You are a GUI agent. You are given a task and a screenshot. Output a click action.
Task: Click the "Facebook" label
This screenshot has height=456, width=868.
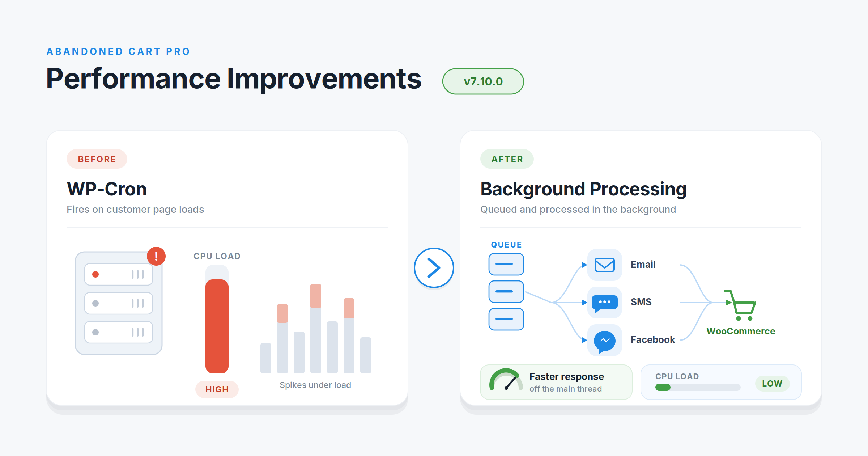[x=653, y=340]
